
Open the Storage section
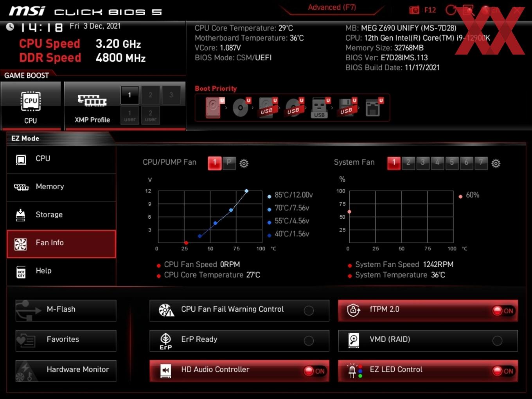61,216
